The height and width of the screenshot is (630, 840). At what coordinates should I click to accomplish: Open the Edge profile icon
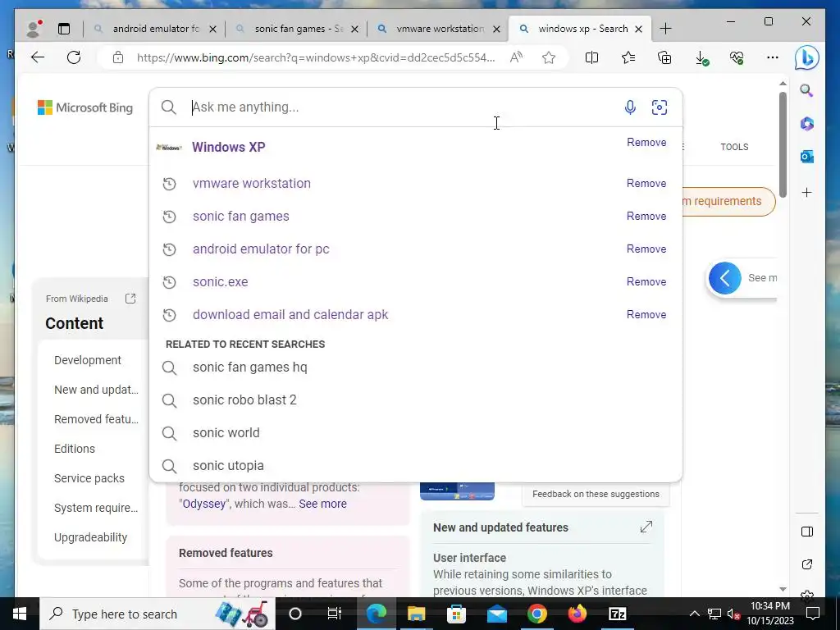point(34,29)
